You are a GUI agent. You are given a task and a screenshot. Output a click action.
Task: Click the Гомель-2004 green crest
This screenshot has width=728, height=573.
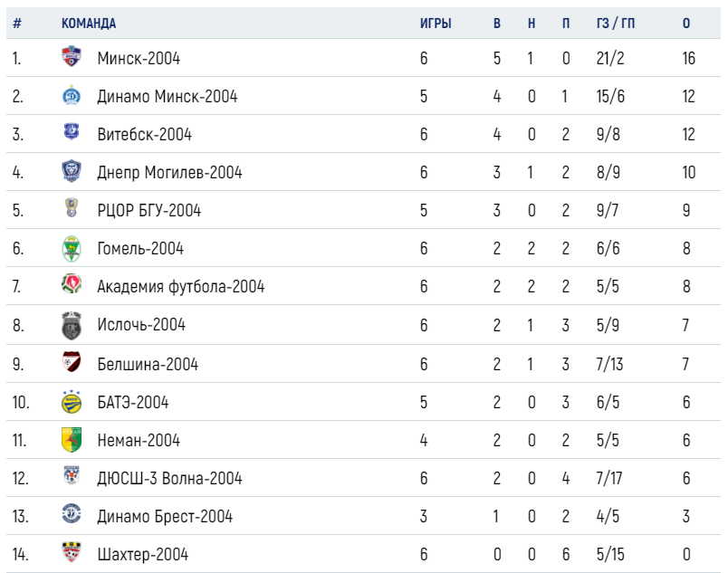pyautogui.click(x=72, y=249)
